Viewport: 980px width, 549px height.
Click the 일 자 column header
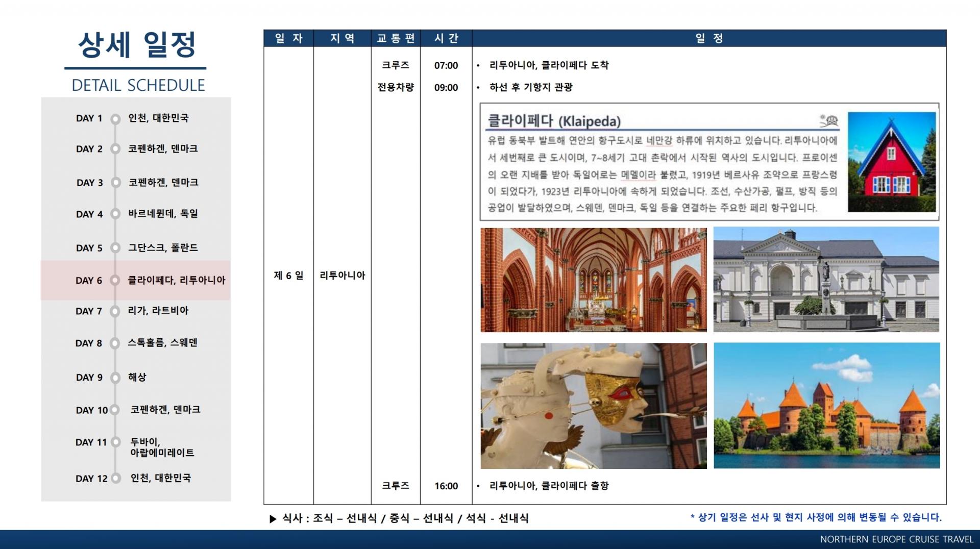(x=288, y=38)
